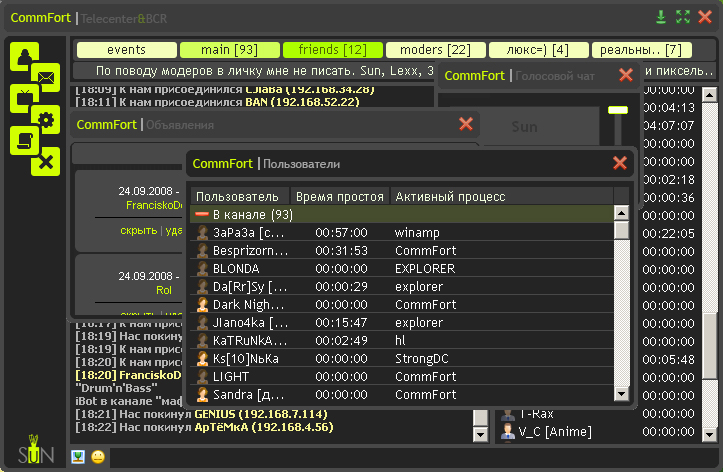Select the Da[Rr]Sy user row
The height and width of the screenshot is (472, 723).
pos(402,286)
